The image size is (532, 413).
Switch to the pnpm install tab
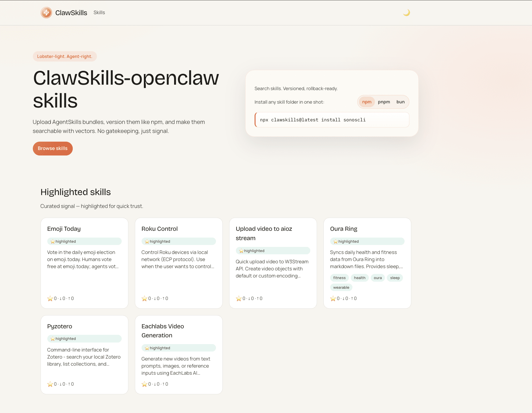click(384, 102)
